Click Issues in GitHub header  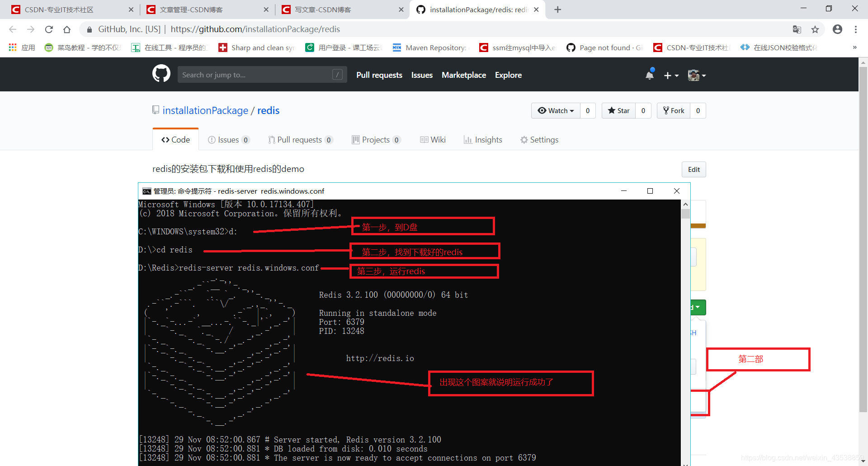pos(422,75)
